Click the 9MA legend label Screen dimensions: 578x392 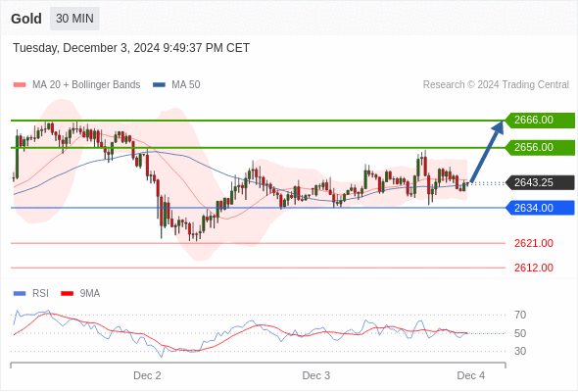coord(90,294)
